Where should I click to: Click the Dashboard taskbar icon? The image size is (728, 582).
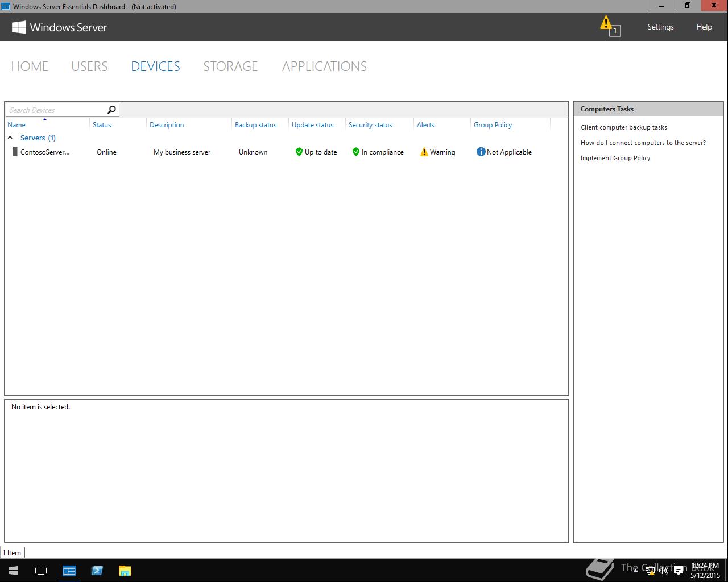(x=69, y=571)
